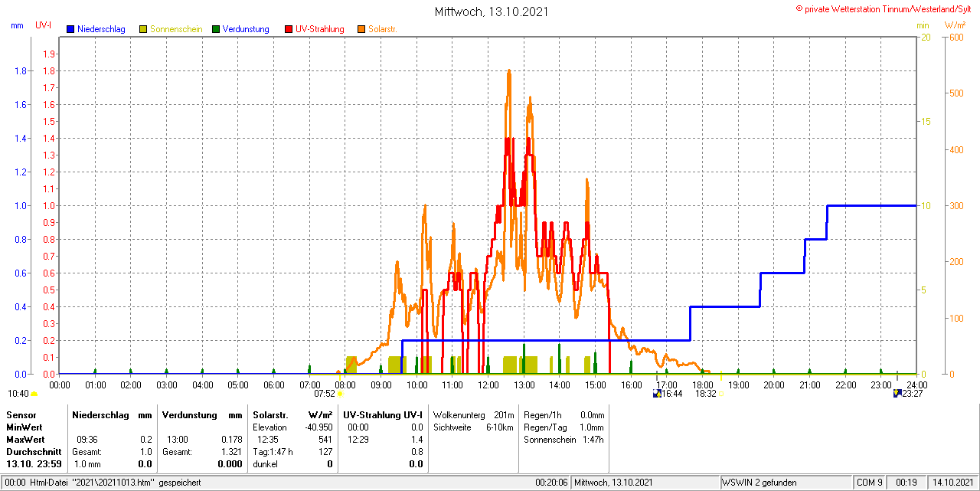Image resolution: width=980 pixels, height=491 pixels.
Task: Click the Verdunstung Gesamt value 1.321
Action: pyautogui.click(x=231, y=452)
